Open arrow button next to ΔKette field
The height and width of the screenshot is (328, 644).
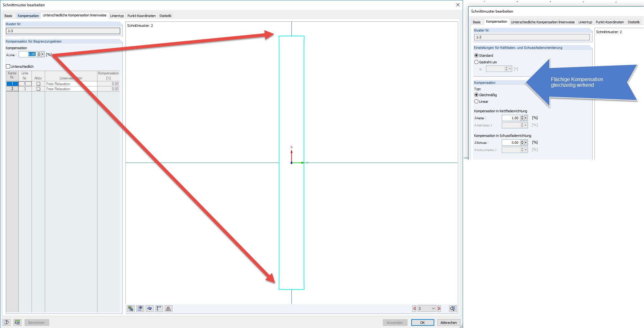click(526, 118)
